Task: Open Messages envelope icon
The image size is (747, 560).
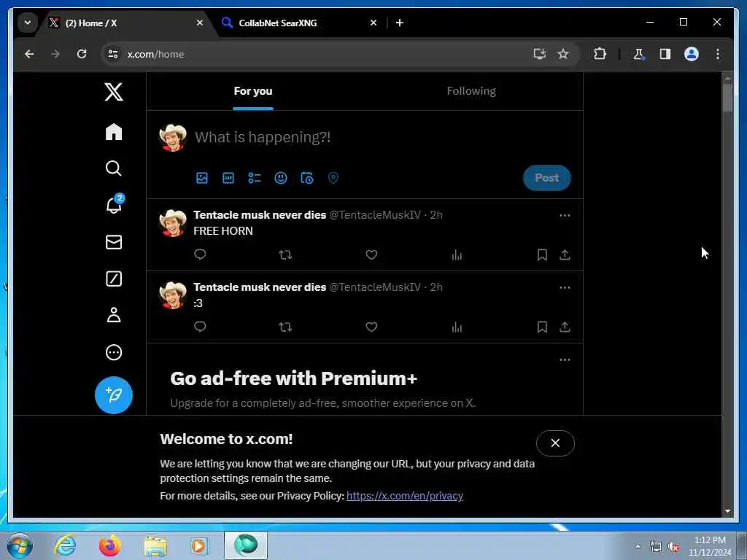Action: pos(113,242)
